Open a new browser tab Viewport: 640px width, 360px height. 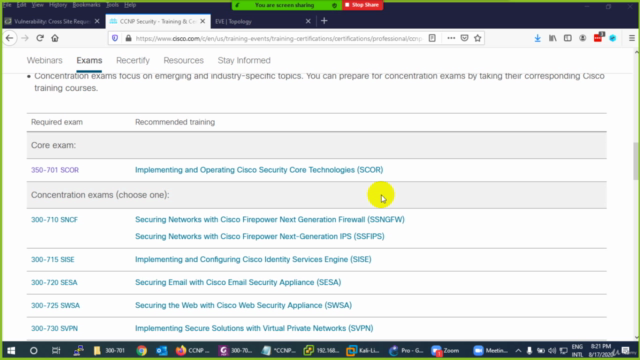[x=324, y=21]
